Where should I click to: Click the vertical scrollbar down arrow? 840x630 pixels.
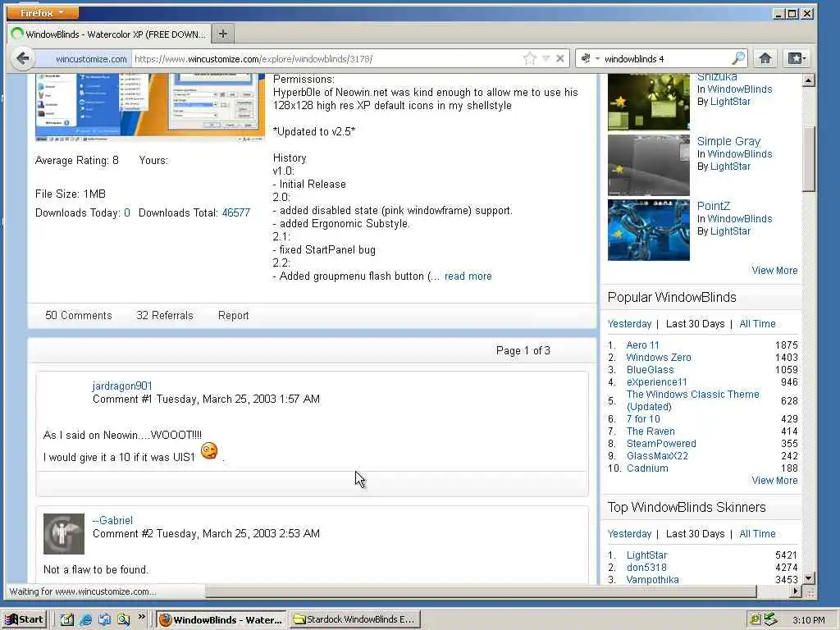808,578
